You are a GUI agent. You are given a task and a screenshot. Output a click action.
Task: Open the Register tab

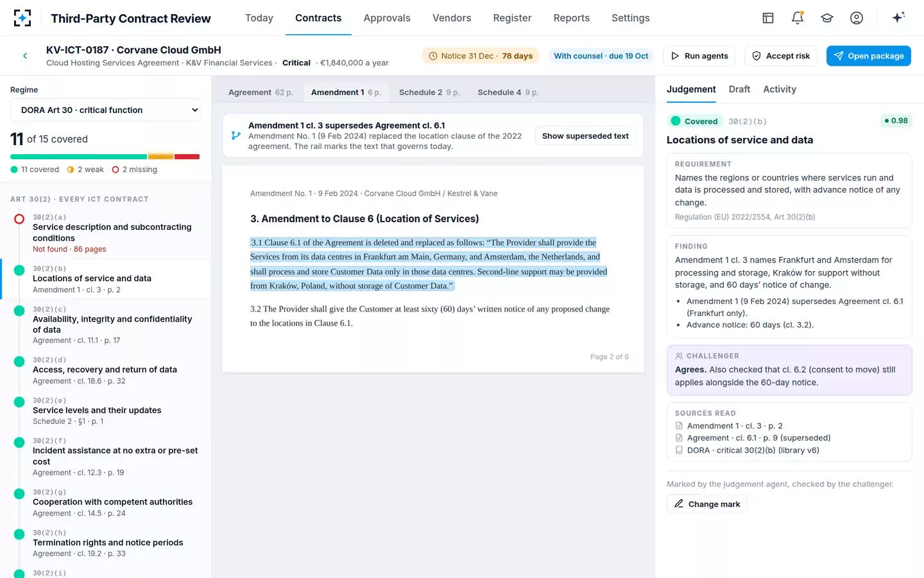pyautogui.click(x=512, y=18)
